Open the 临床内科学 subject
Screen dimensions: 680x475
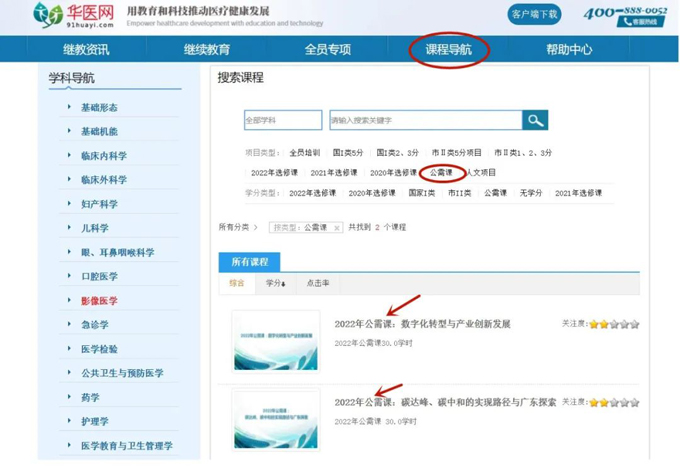104,156
